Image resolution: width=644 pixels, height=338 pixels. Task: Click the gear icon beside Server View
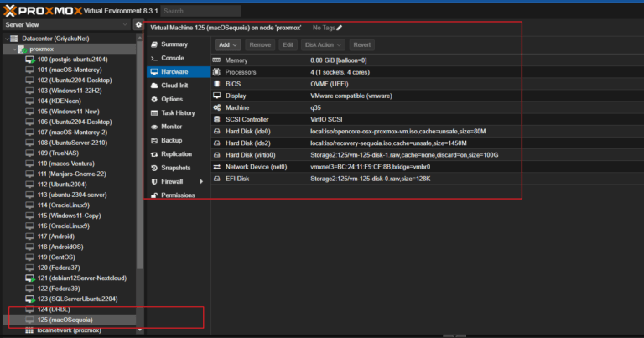coord(138,25)
